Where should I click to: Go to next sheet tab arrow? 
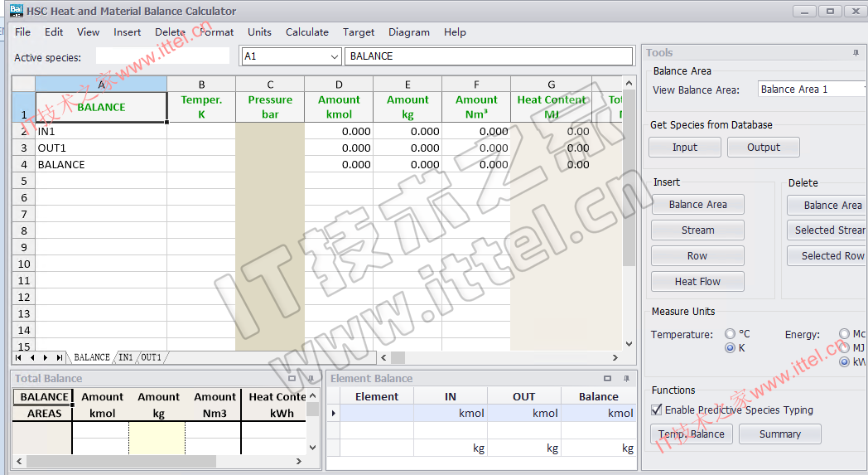pos(46,357)
